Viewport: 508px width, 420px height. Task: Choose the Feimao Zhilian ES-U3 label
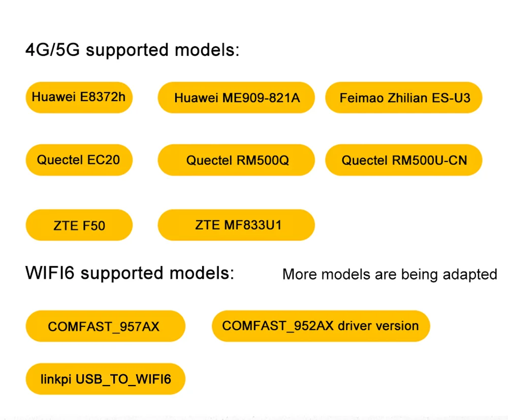click(x=403, y=98)
